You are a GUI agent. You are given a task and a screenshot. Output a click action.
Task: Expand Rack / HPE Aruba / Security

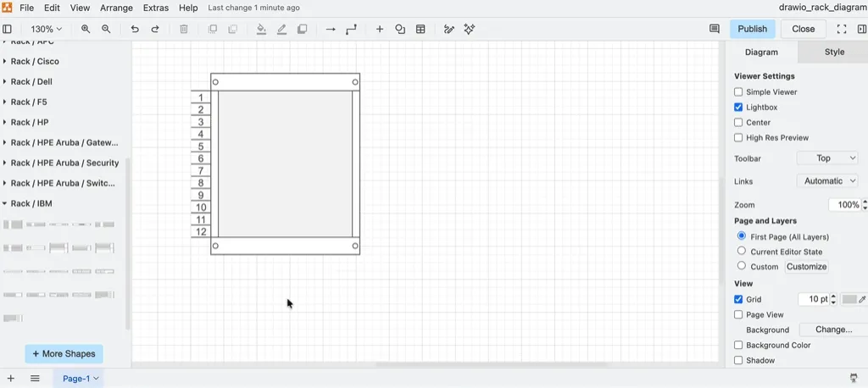64,163
